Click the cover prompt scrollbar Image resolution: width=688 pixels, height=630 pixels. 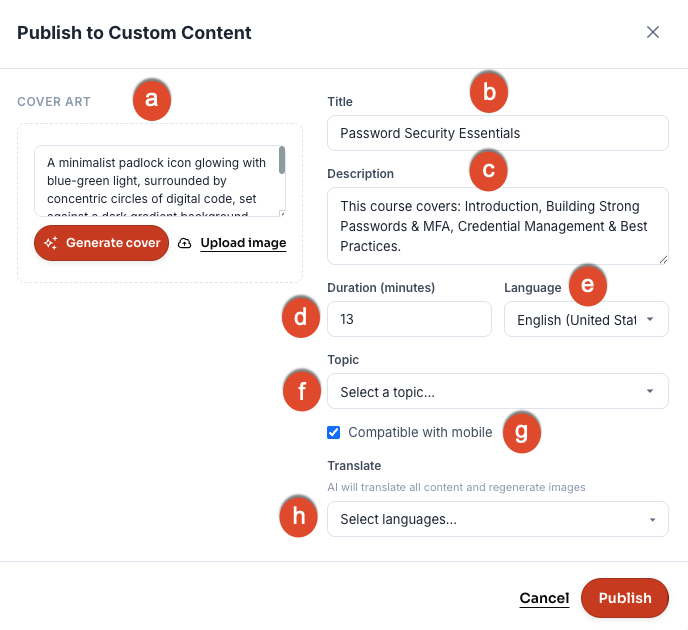(x=282, y=160)
